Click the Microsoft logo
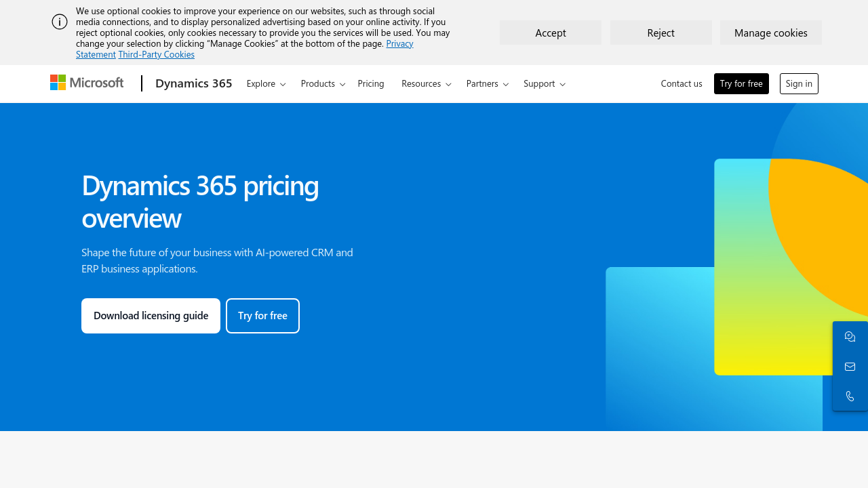868x488 pixels. (x=87, y=83)
